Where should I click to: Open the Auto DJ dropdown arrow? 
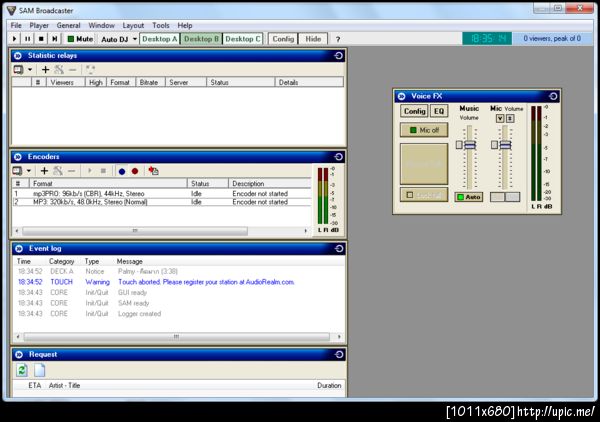tap(135, 39)
